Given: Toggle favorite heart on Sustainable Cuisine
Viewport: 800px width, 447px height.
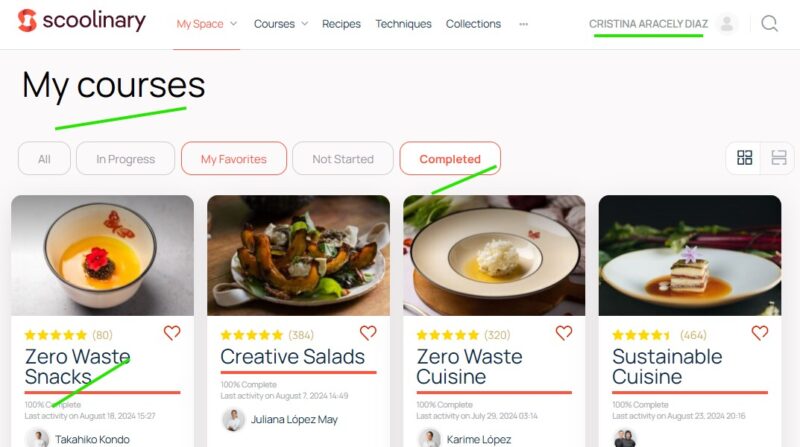Looking at the screenshot, I should point(760,333).
